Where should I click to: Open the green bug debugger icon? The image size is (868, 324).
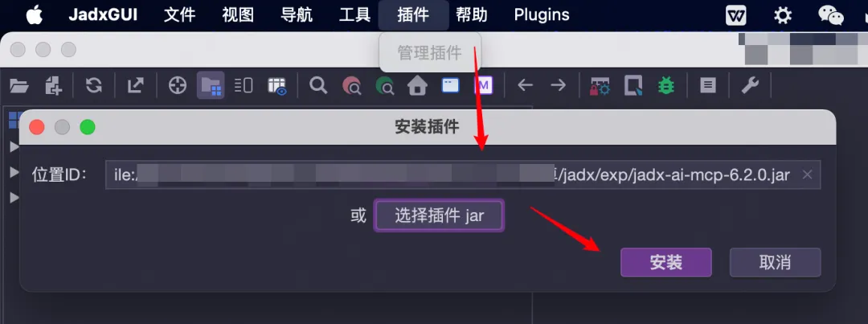pos(666,85)
